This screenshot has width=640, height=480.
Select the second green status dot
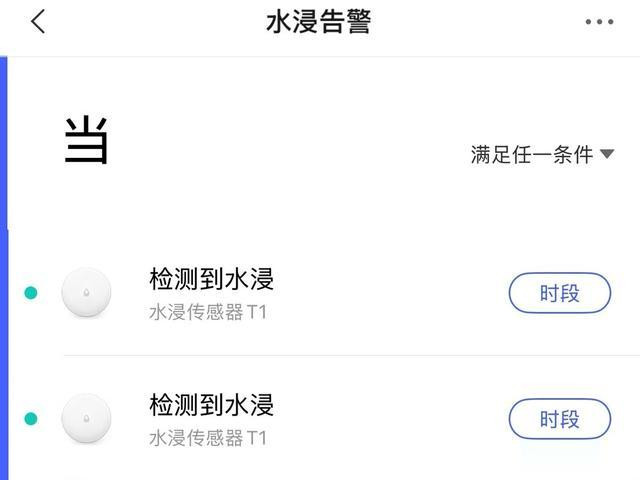coord(31,419)
